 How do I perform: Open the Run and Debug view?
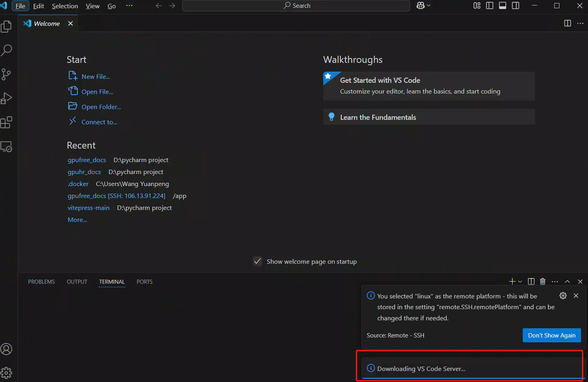(x=6, y=98)
